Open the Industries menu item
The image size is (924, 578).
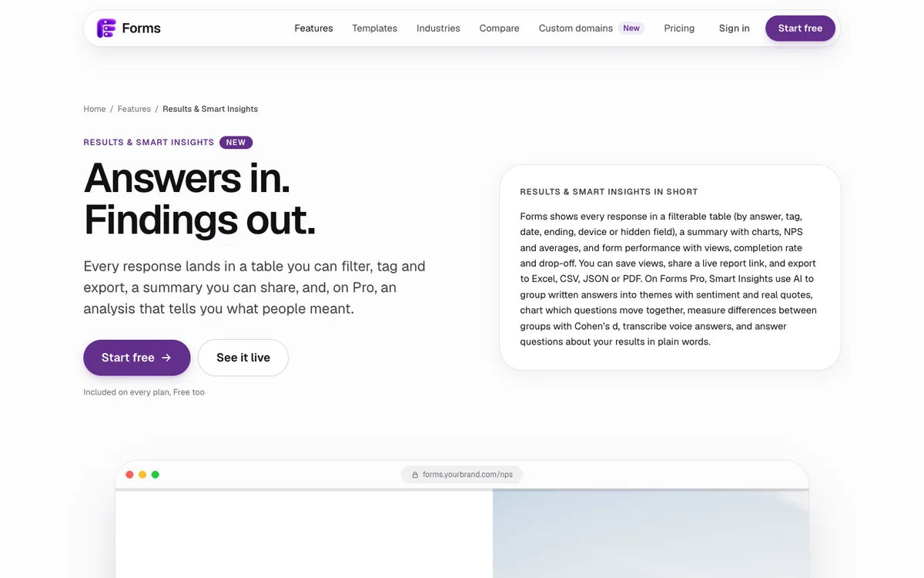(438, 29)
